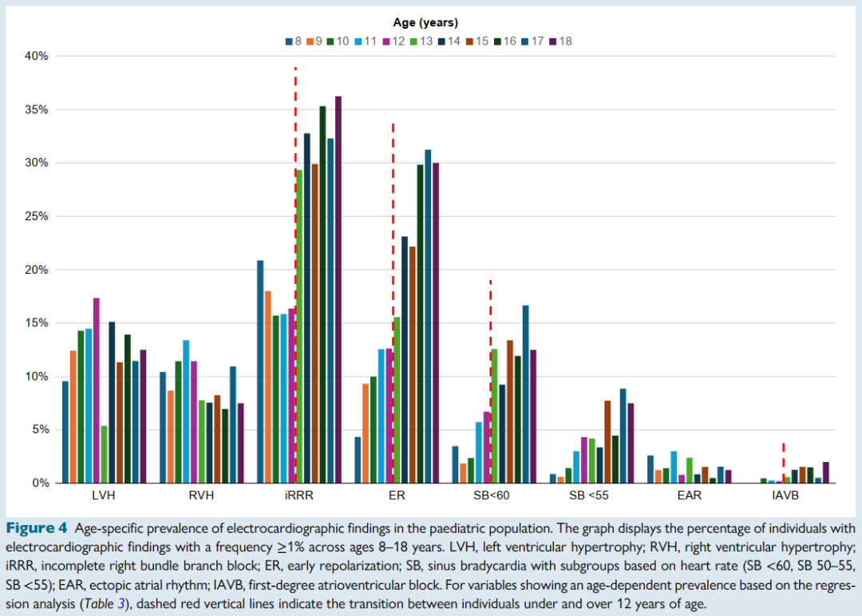Click the SB<60 x-axis category label
Viewport: 862px width, 616px height.
492,496
